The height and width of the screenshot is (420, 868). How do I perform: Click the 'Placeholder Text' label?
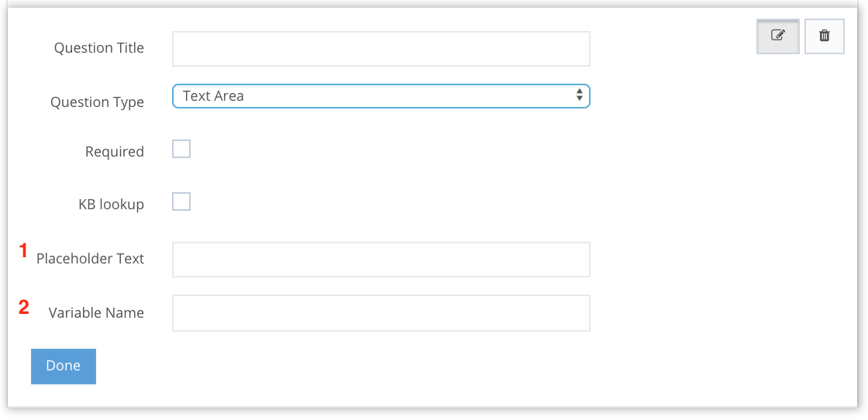pos(90,259)
